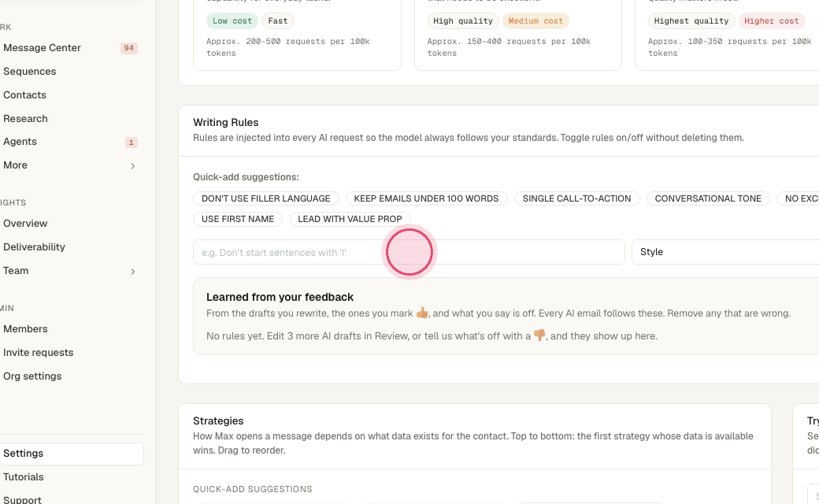
Task: Open Contacts in sidebar
Action: click(x=24, y=95)
